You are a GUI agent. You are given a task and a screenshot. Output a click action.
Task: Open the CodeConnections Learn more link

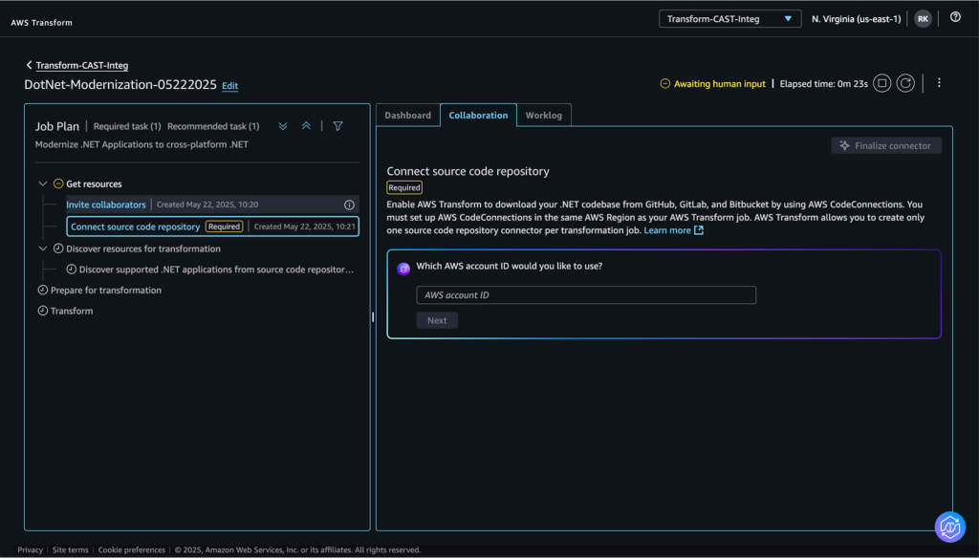tap(667, 229)
